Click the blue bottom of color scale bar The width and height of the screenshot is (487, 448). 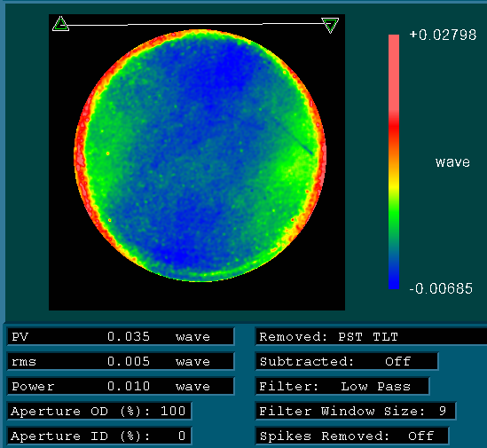[x=394, y=273]
